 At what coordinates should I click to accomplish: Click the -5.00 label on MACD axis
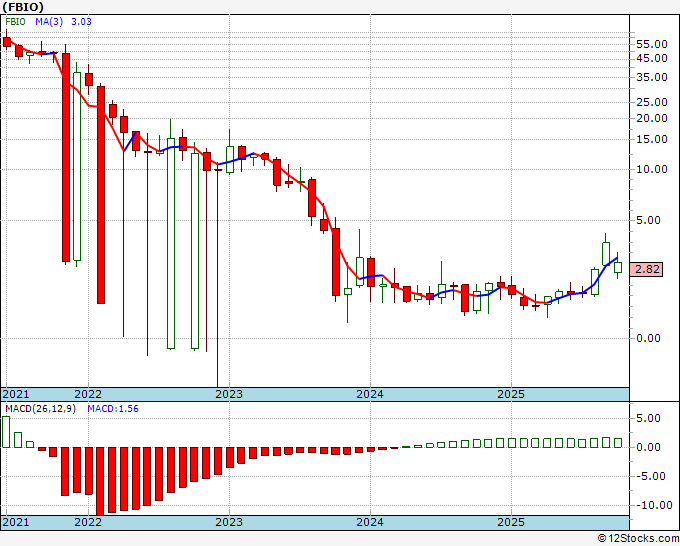point(650,476)
